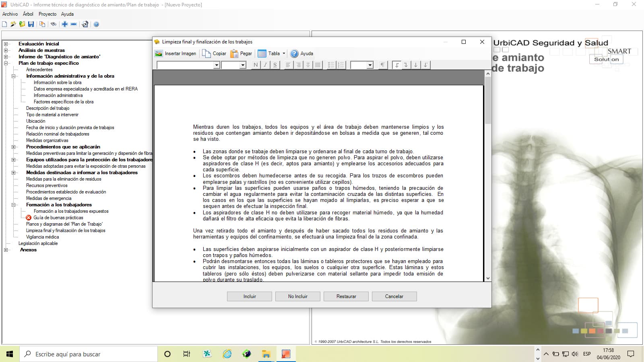The height and width of the screenshot is (362, 644).
Task: Expand the Análisis de muestras node
Action: tap(6, 50)
